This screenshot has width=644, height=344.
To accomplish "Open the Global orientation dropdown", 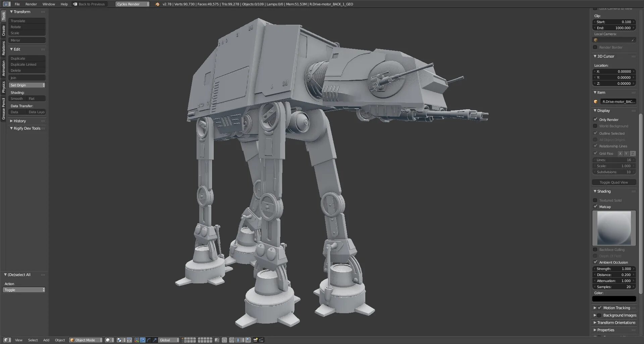I will 169,340.
